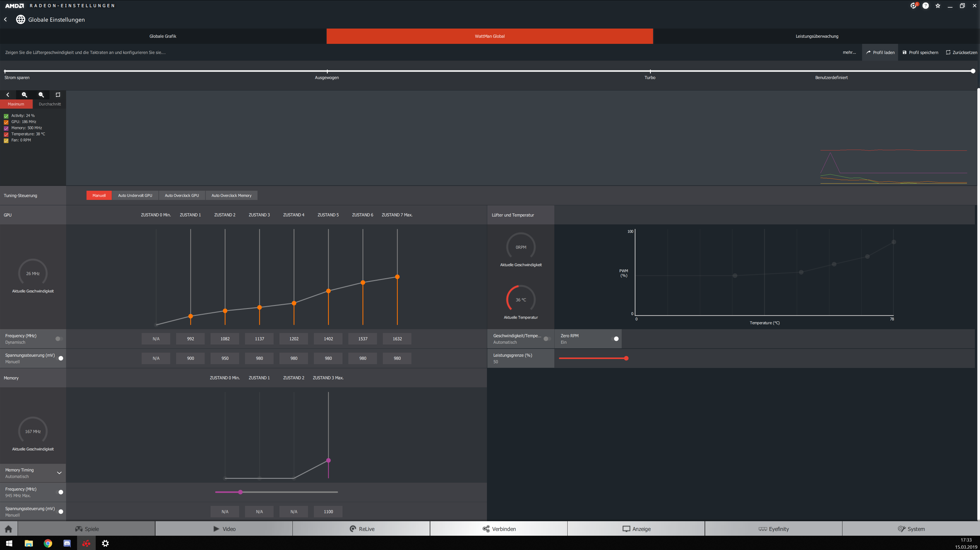
Task: Click the star favorites icon
Action: click(x=938, y=6)
